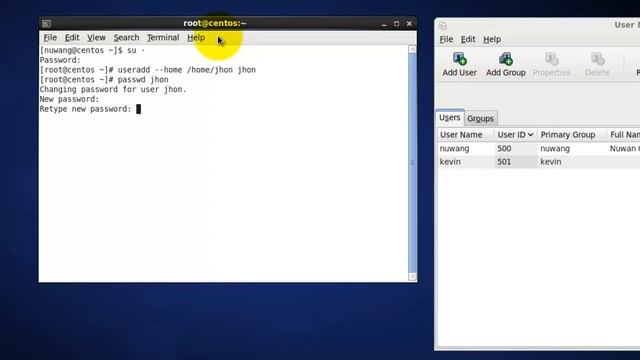The image size is (640, 360).
Task: Open the terminal File menu
Action: (50, 38)
